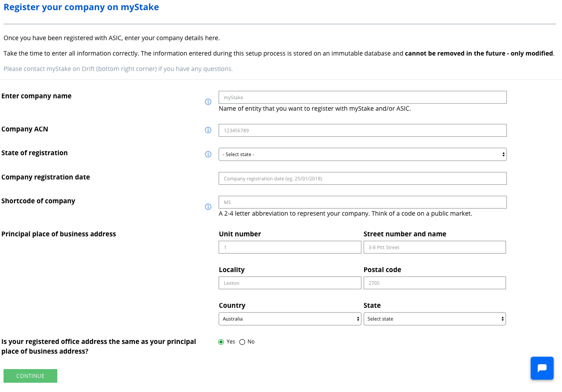Click info icon for Shortcode of company
The width and height of the screenshot is (562, 392).
pos(208,207)
